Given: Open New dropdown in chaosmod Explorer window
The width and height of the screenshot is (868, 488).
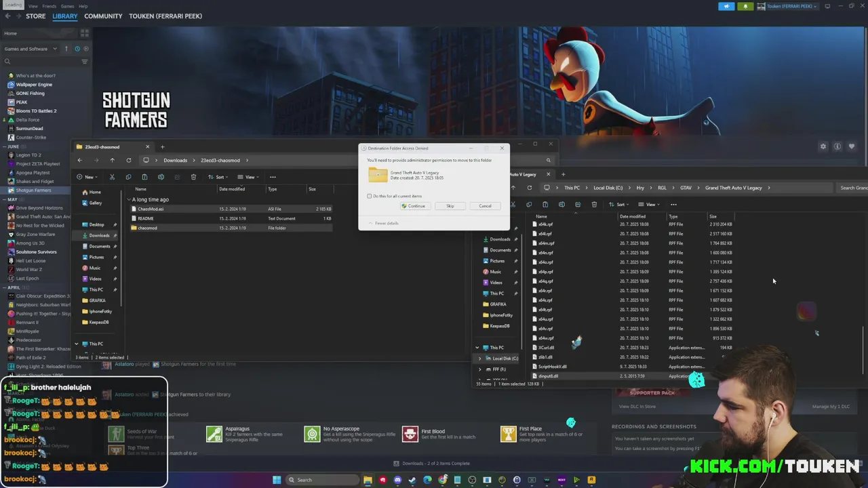Looking at the screenshot, I should coord(87,177).
